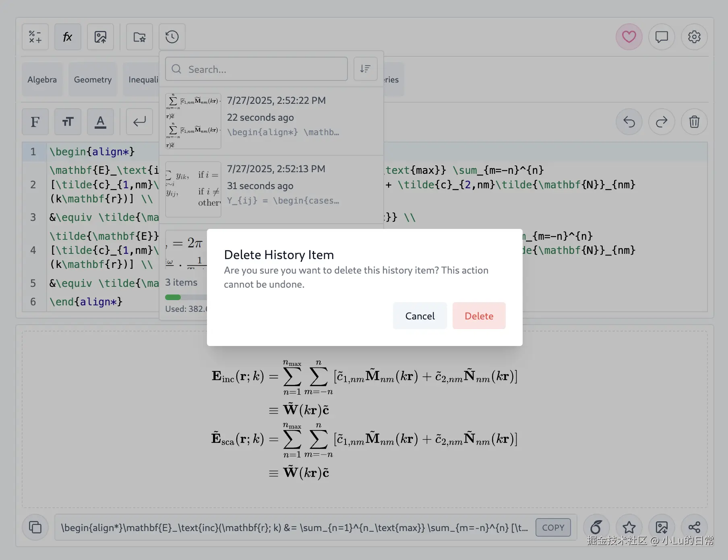The image size is (728, 560).
Task: Toggle the history clock panel
Action: coord(172,37)
